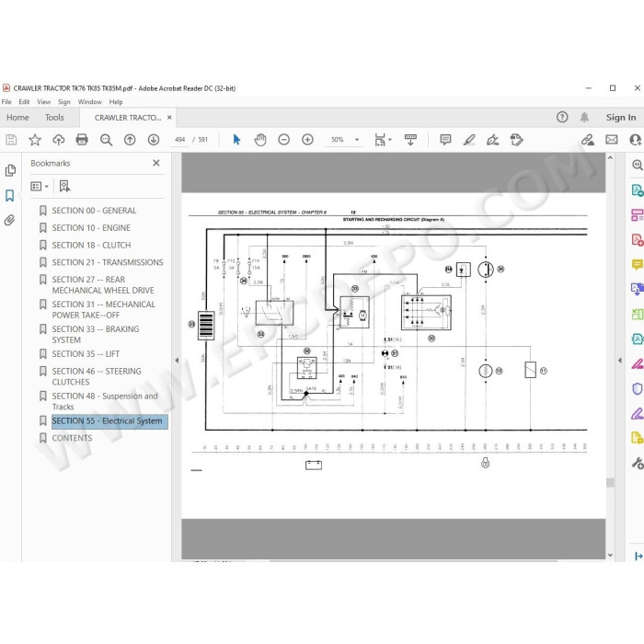The height and width of the screenshot is (644, 644).
Task: Click the vertical scrollbar thumb
Action: click(610, 483)
